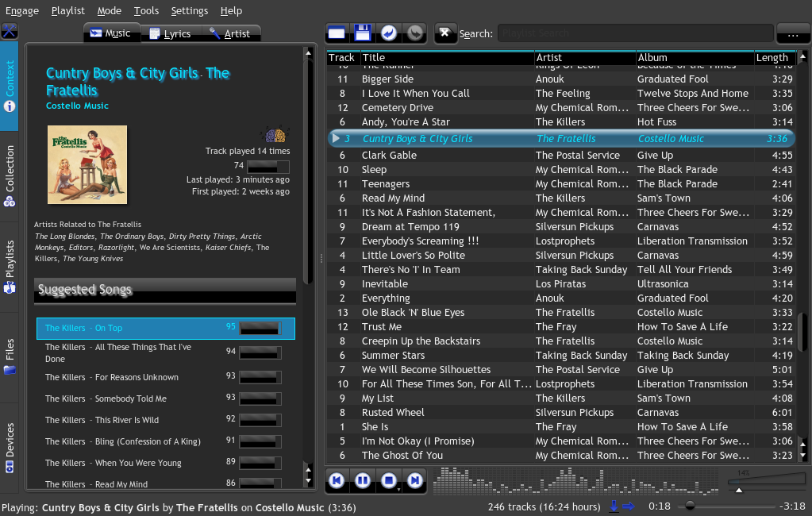Open the Playlists sidebar tab
The image size is (812, 516).
10,267
